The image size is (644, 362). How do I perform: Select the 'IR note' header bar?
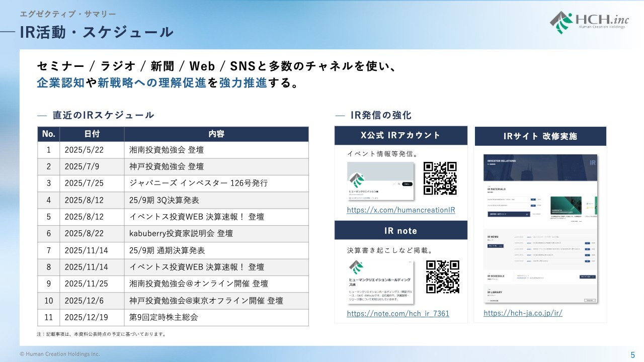(x=400, y=231)
